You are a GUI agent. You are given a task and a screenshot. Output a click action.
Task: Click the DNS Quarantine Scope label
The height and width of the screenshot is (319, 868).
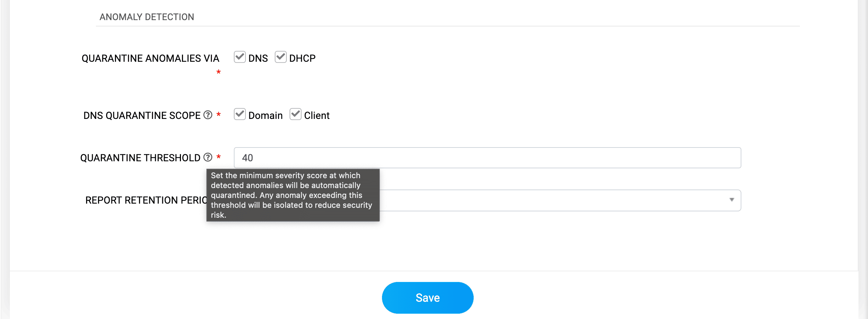coord(142,115)
